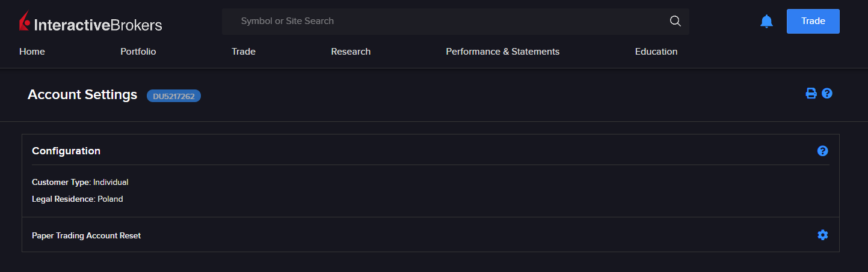Image resolution: width=868 pixels, height=272 pixels.
Task: Go to the Home menu
Action: point(32,52)
